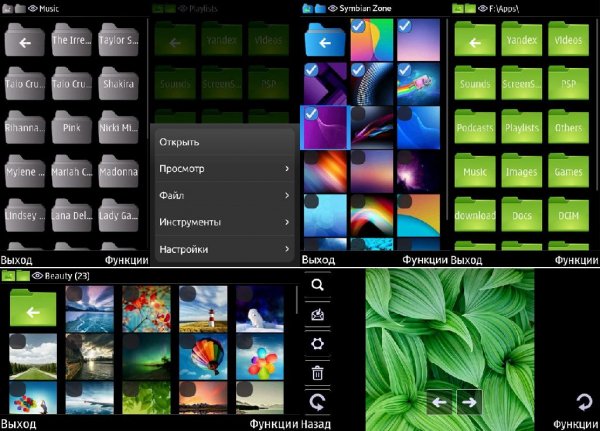
Task: Open the ScreenS... folder
Action: (x=522, y=83)
